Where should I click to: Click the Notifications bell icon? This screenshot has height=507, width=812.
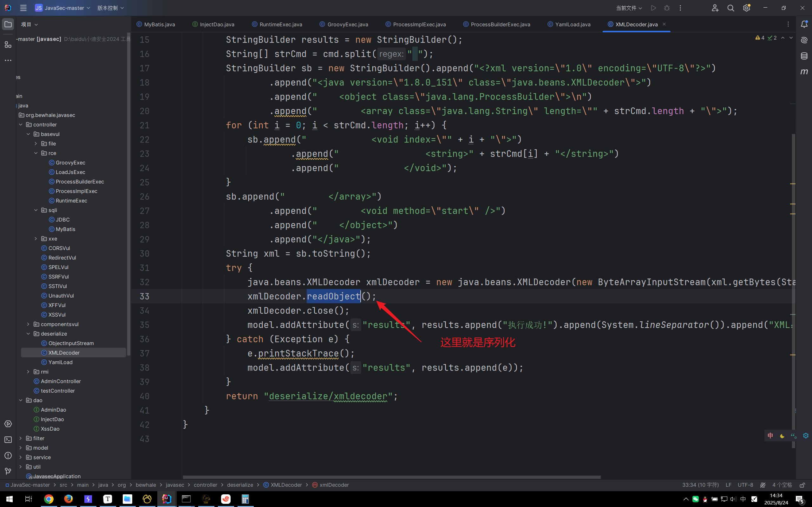coord(804,24)
